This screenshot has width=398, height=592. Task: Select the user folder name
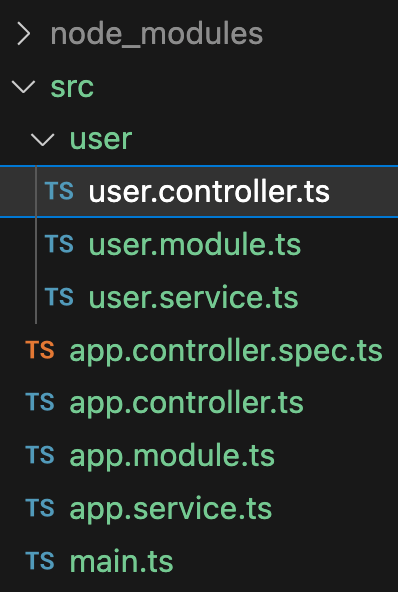(101, 139)
